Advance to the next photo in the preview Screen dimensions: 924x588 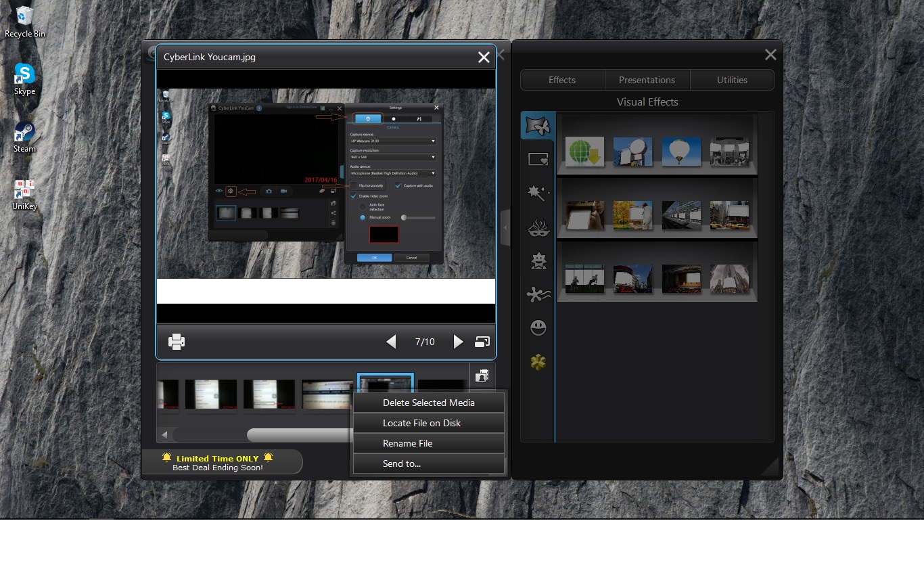[458, 342]
